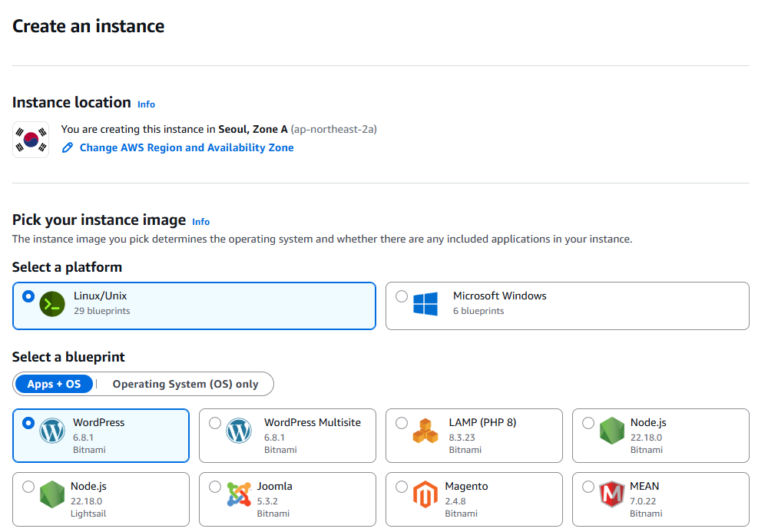768x532 pixels.
Task: Click the Magento logo icon
Action: [x=425, y=494]
